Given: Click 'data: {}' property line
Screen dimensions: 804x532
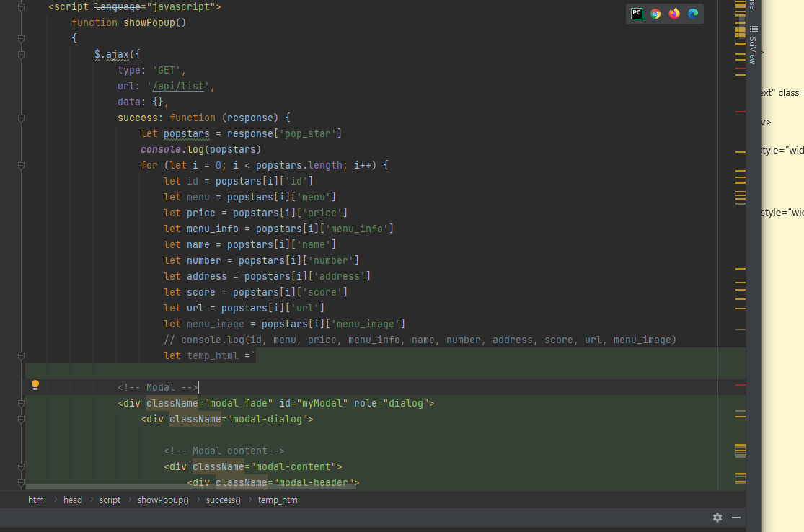Looking at the screenshot, I should tap(143, 102).
